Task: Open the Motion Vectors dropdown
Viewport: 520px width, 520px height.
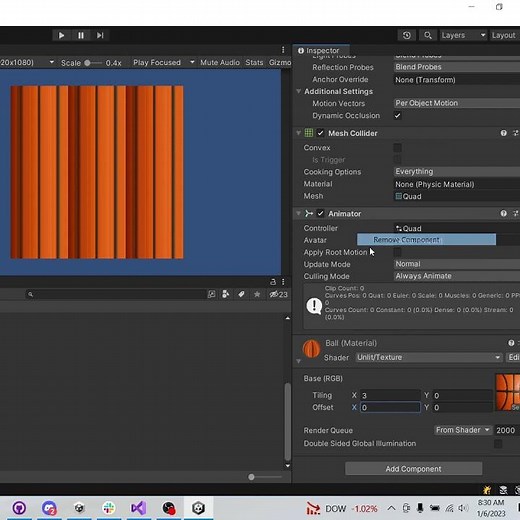Action: coord(457,103)
